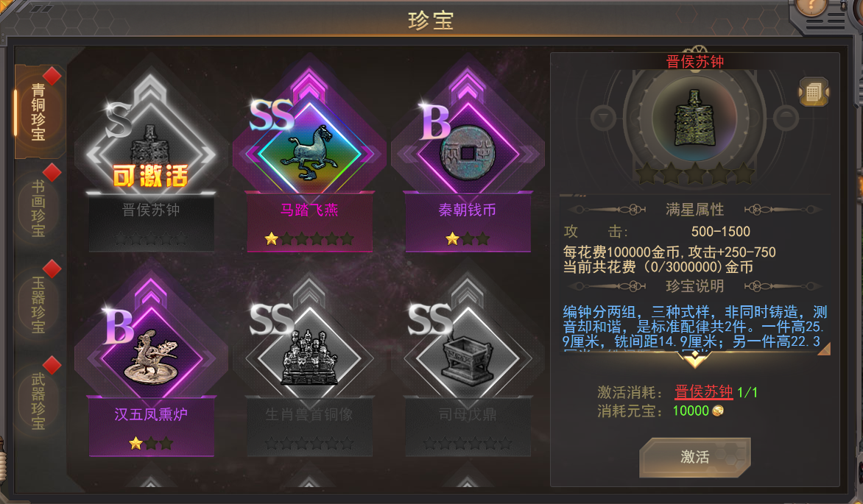Screen dimensions: 863x504
Task: Expand the treasure description with down chevron
Action: (694, 360)
